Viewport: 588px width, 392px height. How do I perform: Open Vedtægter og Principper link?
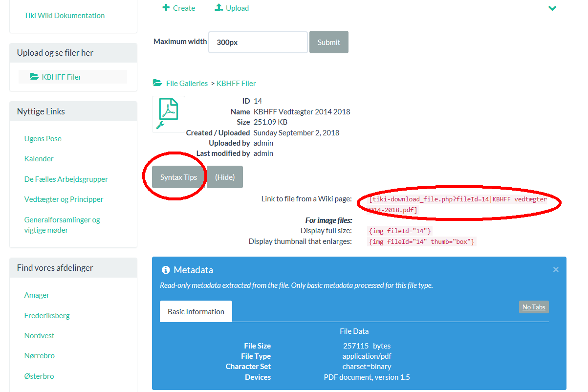pyautogui.click(x=64, y=199)
